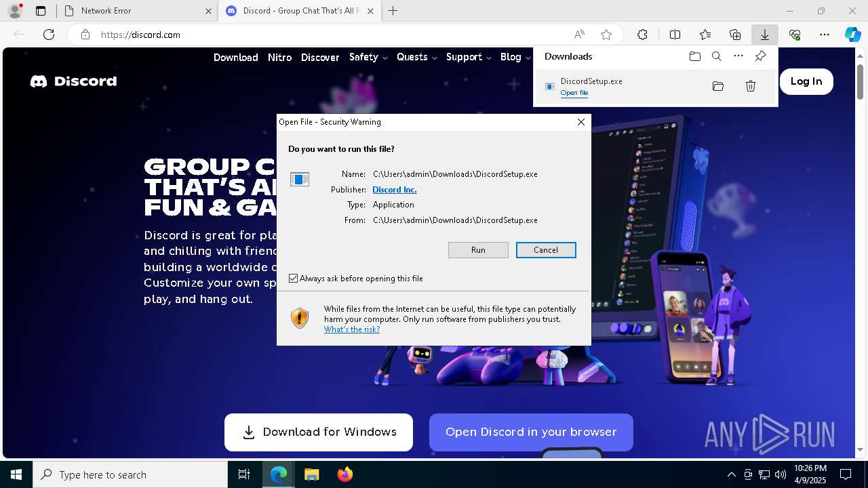
Task: Click the Log In button
Action: point(806,81)
